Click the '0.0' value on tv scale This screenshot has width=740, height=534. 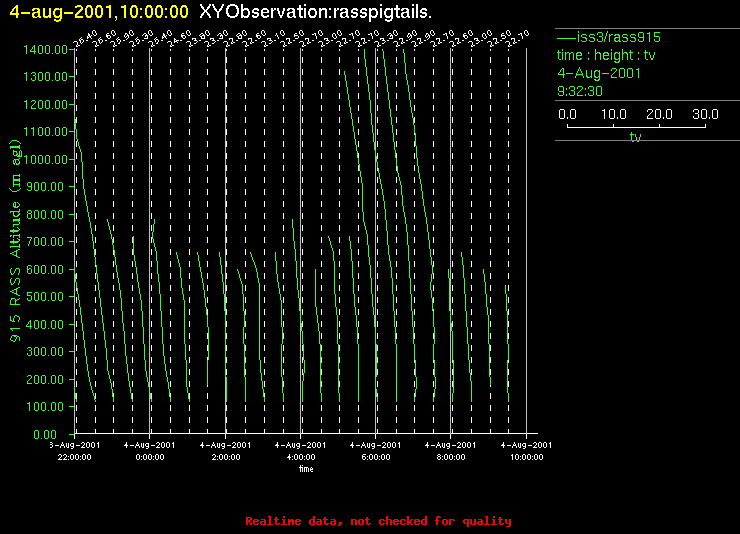tap(567, 114)
